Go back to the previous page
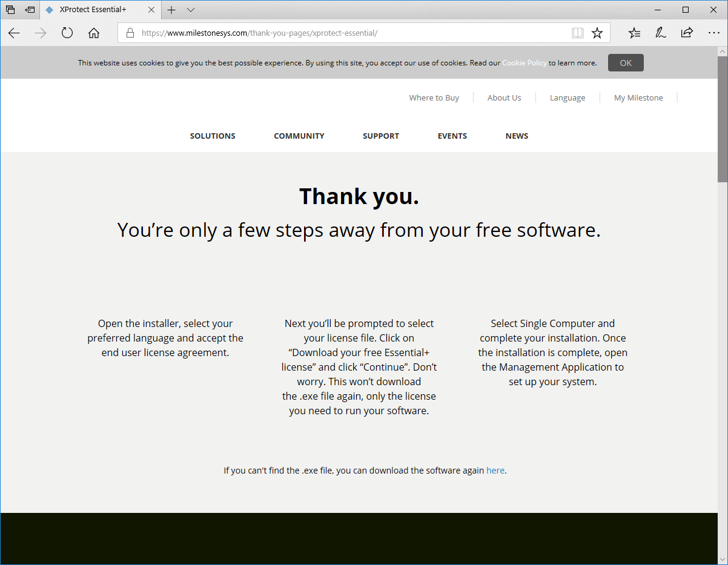The height and width of the screenshot is (565, 728). (14, 33)
